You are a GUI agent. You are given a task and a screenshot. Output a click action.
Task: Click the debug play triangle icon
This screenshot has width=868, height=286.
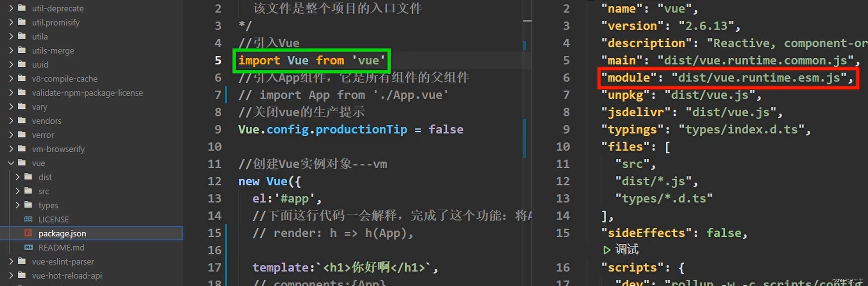pos(606,250)
